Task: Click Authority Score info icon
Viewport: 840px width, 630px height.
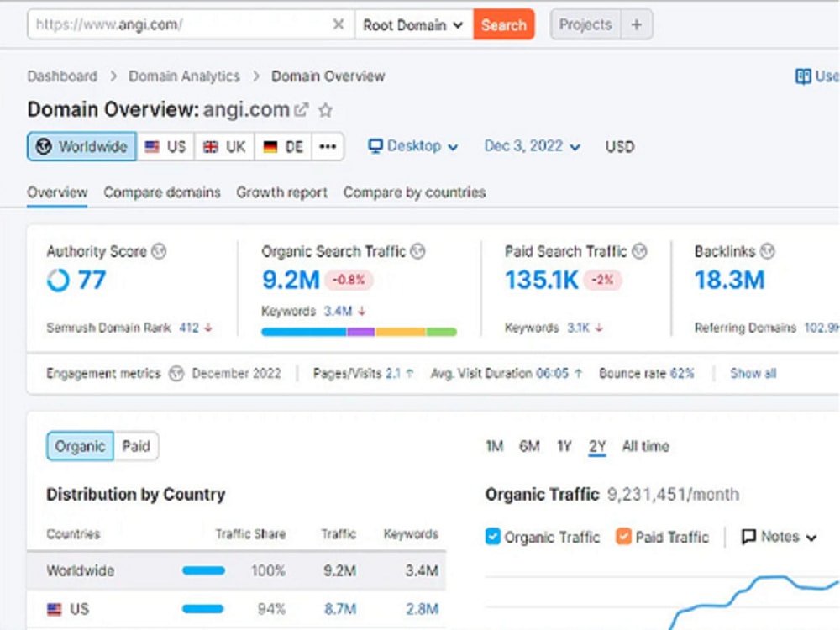Action: click(x=159, y=250)
